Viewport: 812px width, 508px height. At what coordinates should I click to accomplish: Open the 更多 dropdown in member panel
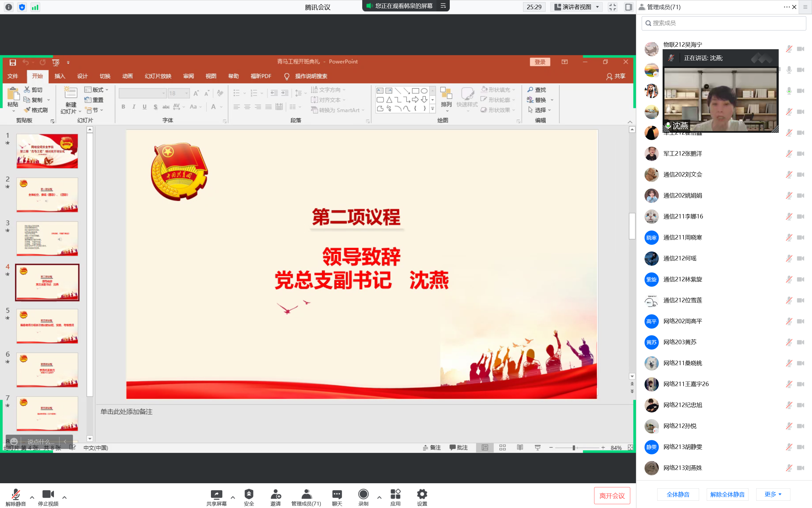773,494
